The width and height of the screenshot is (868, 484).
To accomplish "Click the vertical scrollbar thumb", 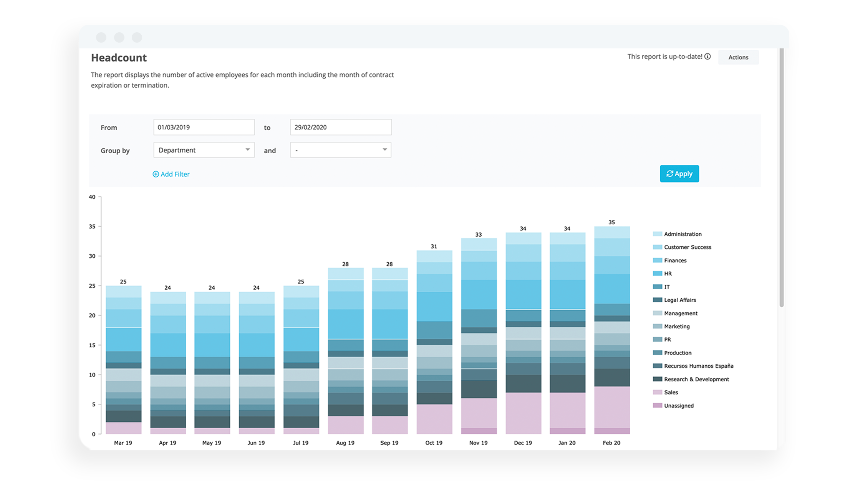I will point(781,177).
